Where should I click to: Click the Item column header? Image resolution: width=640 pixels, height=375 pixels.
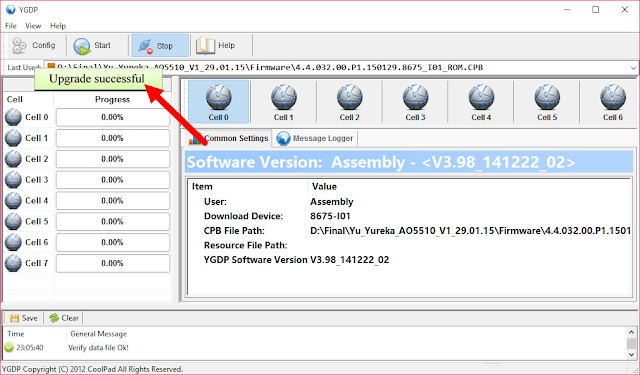202,186
